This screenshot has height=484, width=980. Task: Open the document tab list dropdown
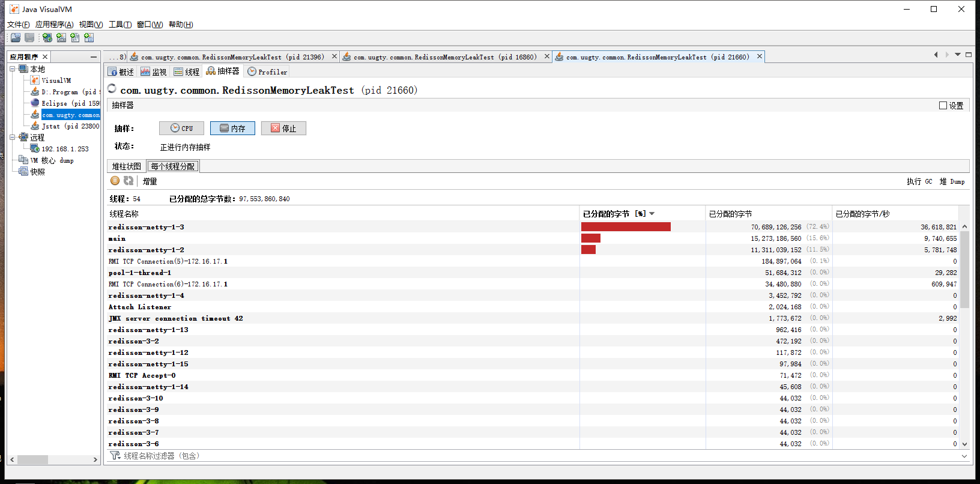pyautogui.click(x=958, y=55)
